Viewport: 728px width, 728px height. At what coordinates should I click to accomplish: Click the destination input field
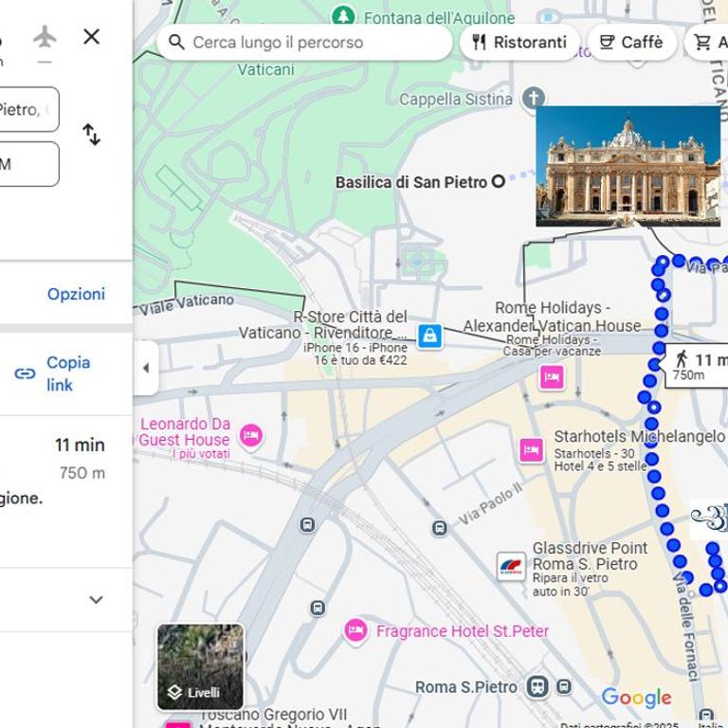(x=28, y=164)
